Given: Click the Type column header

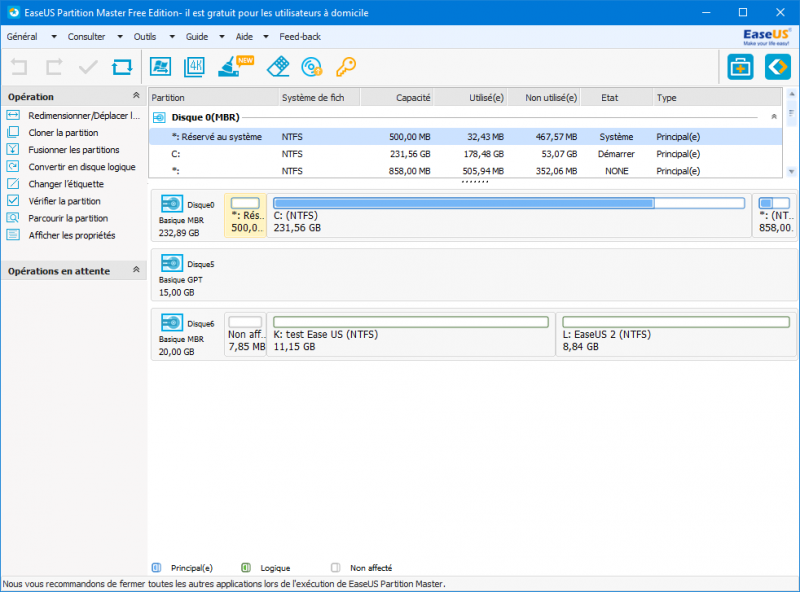Looking at the screenshot, I should pyautogui.click(x=717, y=97).
